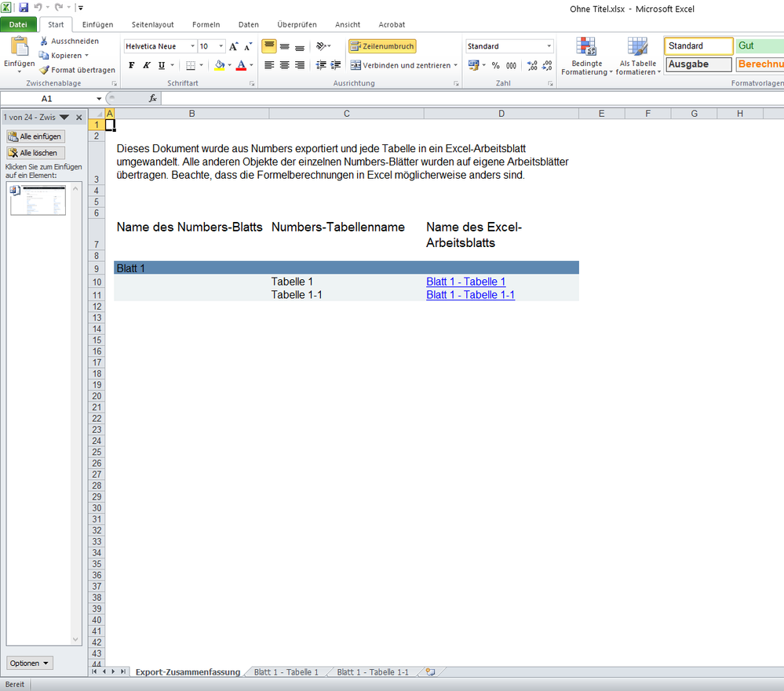Switch to Einfügen ribbon tab

(97, 24)
